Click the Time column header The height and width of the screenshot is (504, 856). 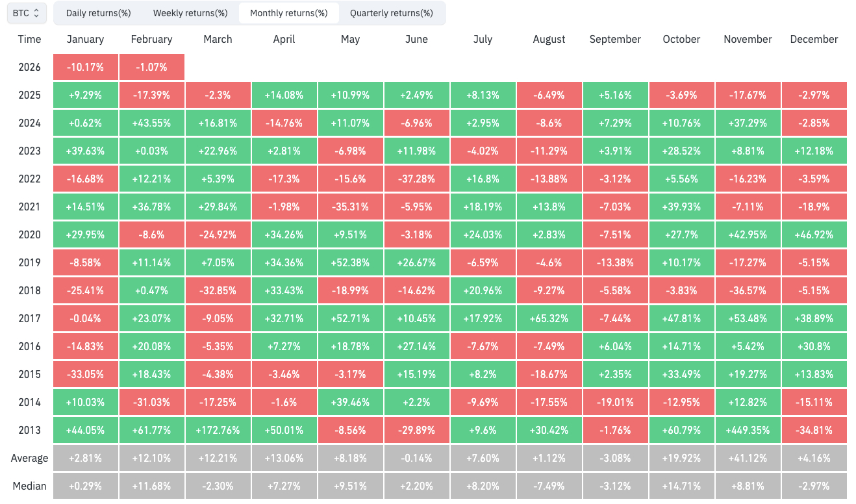click(x=29, y=39)
